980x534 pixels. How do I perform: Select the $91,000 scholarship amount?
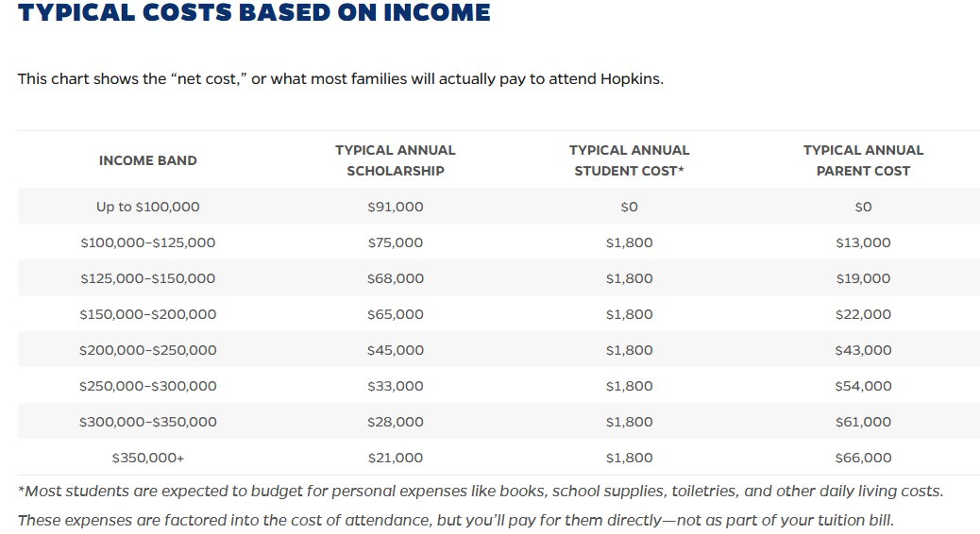pyautogui.click(x=396, y=207)
